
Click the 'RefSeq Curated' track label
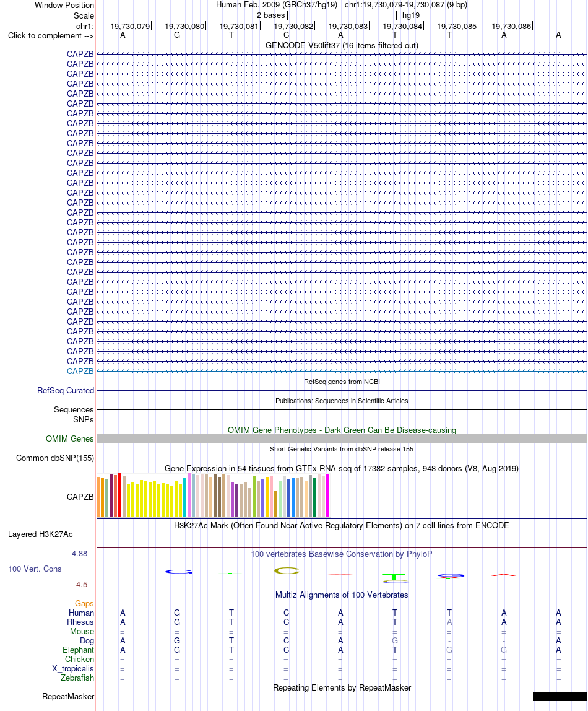pos(66,390)
